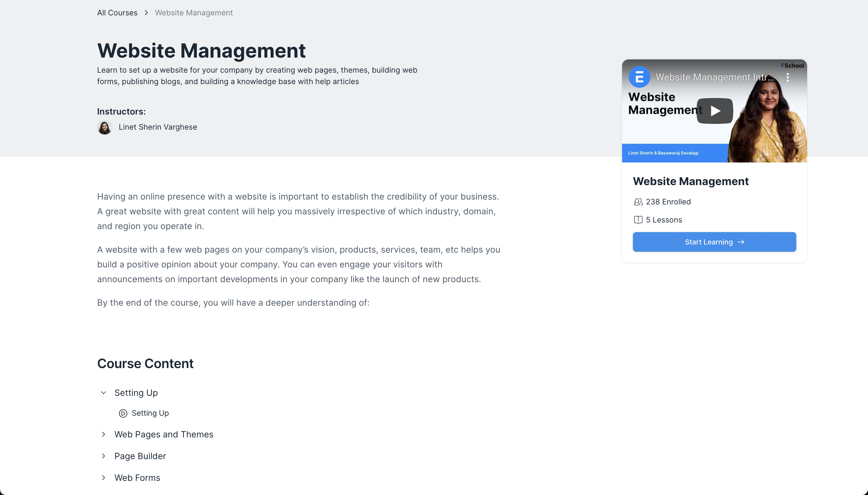Viewport: 868px width, 495px height.
Task: Click the instructor name Linet Sherin Varghese
Action: coord(158,127)
